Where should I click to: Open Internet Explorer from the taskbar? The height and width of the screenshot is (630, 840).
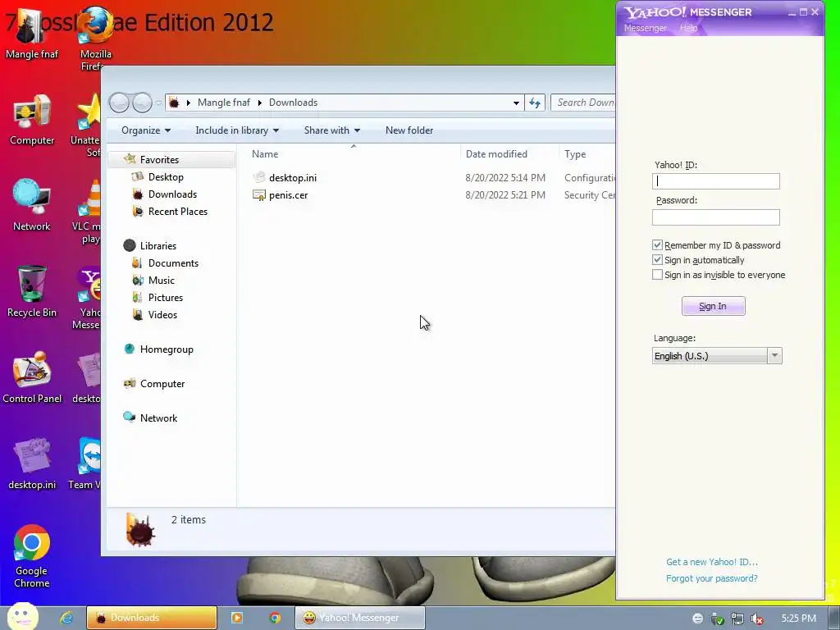pyautogui.click(x=66, y=618)
